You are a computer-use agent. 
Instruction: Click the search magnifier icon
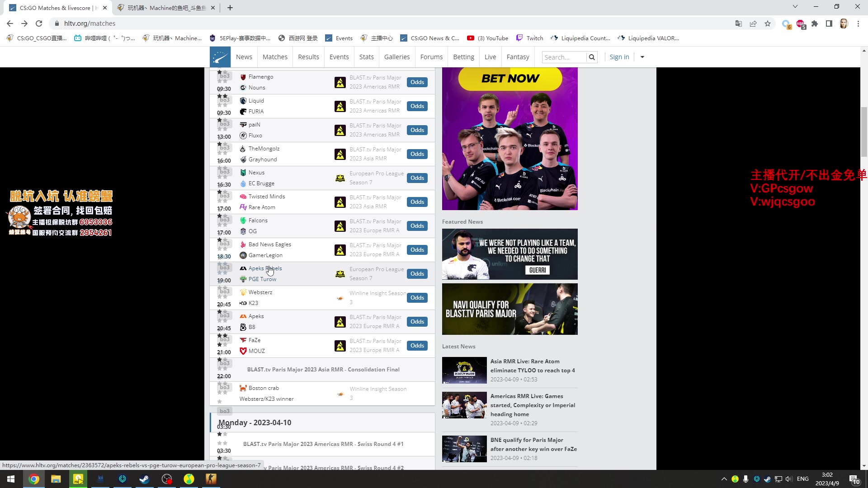592,57
